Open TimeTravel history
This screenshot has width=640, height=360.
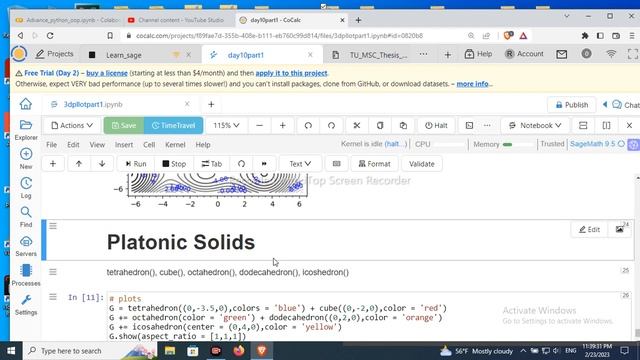(x=173, y=125)
